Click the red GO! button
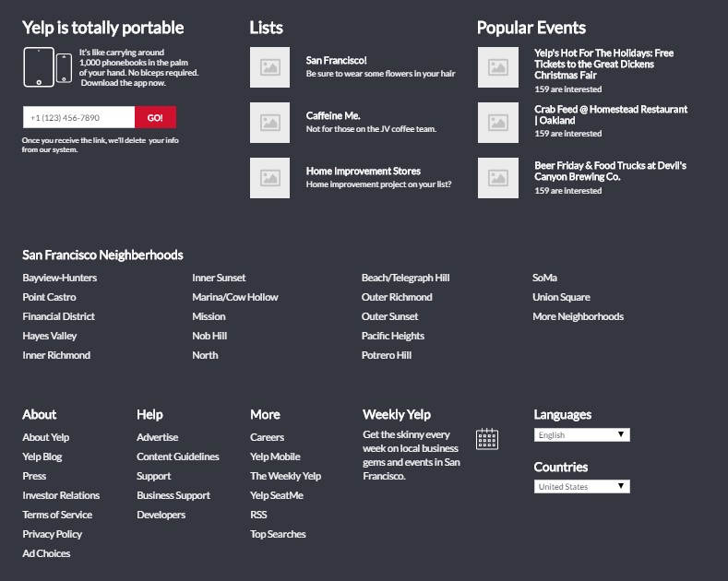This screenshot has width=728, height=581. coord(156,117)
